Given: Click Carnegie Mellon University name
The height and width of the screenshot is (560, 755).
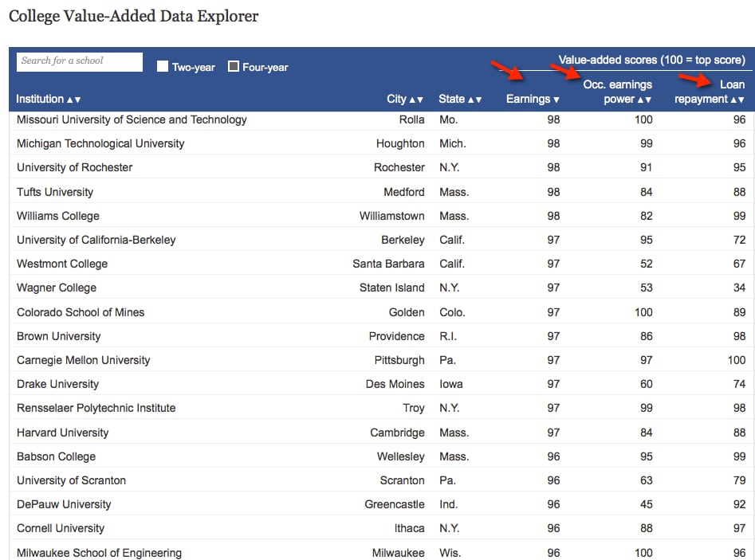Looking at the screenshot, I should point(83,360).
